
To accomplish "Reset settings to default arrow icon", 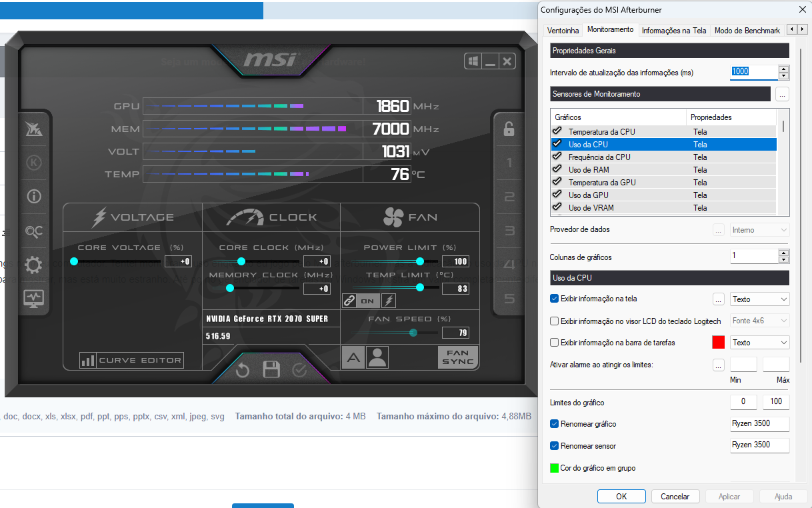I will click(243, 370).
